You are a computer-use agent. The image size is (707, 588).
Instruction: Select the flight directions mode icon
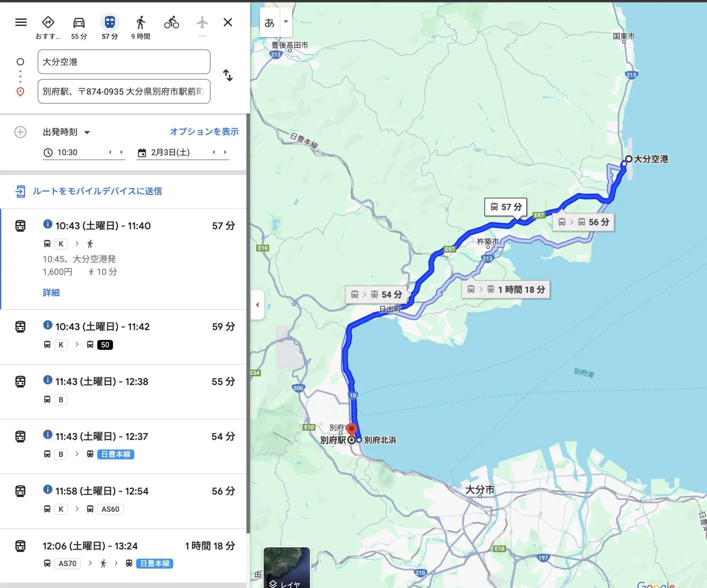coord(202,22)
